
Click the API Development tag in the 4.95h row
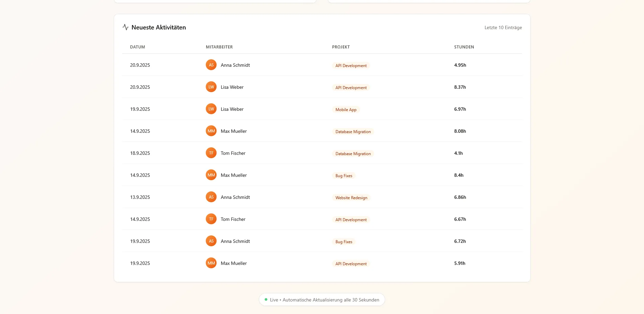coord(351,65)
